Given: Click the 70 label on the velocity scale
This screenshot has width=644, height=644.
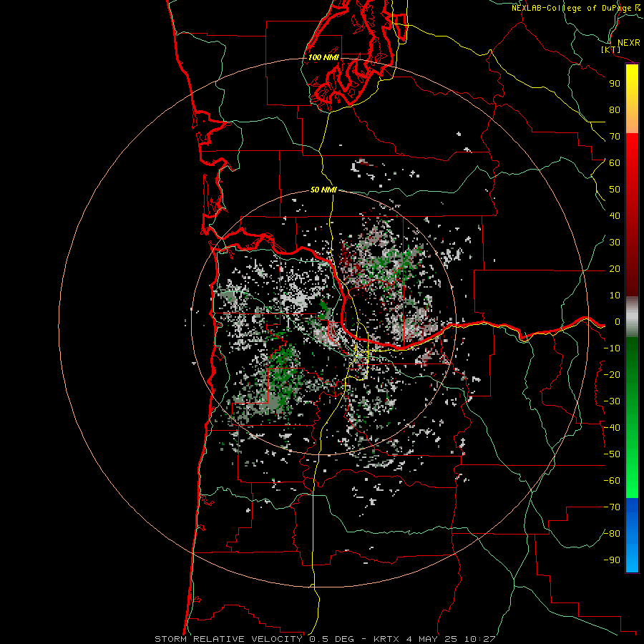Looking at the screenshot, I should pos(615,137).
